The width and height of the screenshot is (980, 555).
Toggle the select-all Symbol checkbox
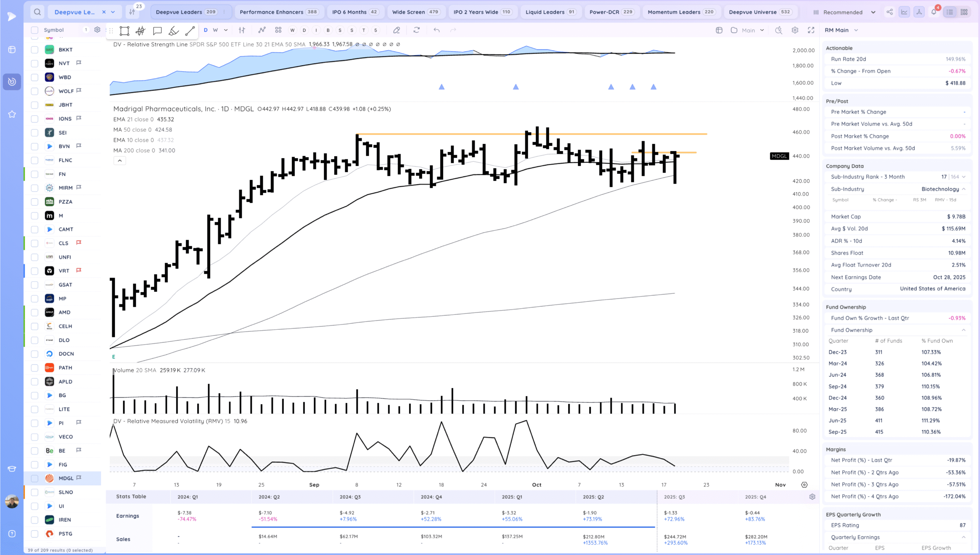pyautogui.click(x=34, y=30)
